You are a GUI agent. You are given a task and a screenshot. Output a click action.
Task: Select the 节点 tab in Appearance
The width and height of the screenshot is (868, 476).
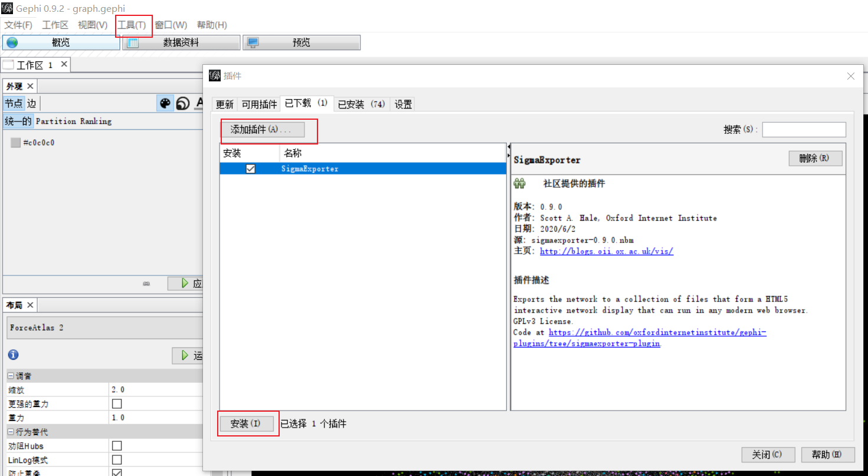14,104
